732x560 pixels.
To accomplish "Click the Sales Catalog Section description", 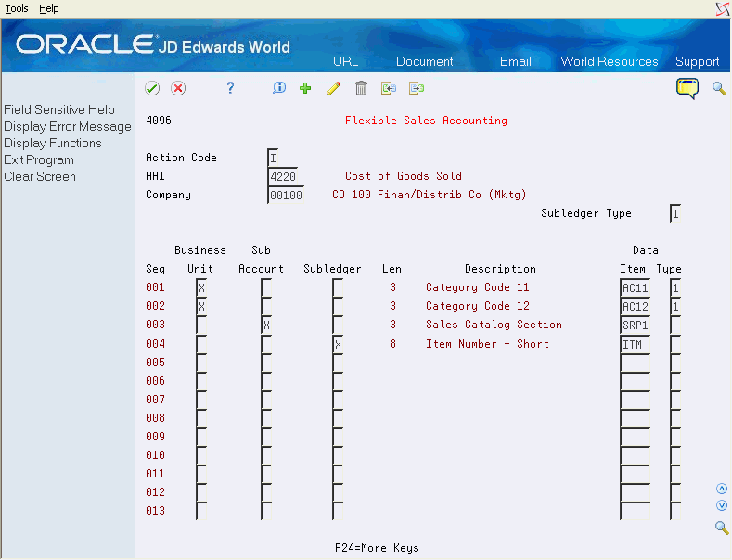I will 494,325.
